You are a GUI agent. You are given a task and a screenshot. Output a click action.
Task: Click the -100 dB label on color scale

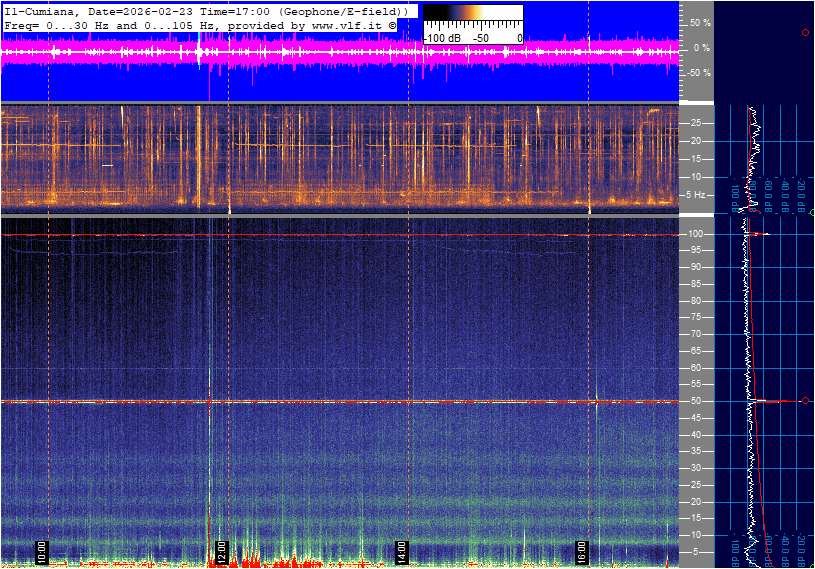pyautogui.click(x=441, y=38)
